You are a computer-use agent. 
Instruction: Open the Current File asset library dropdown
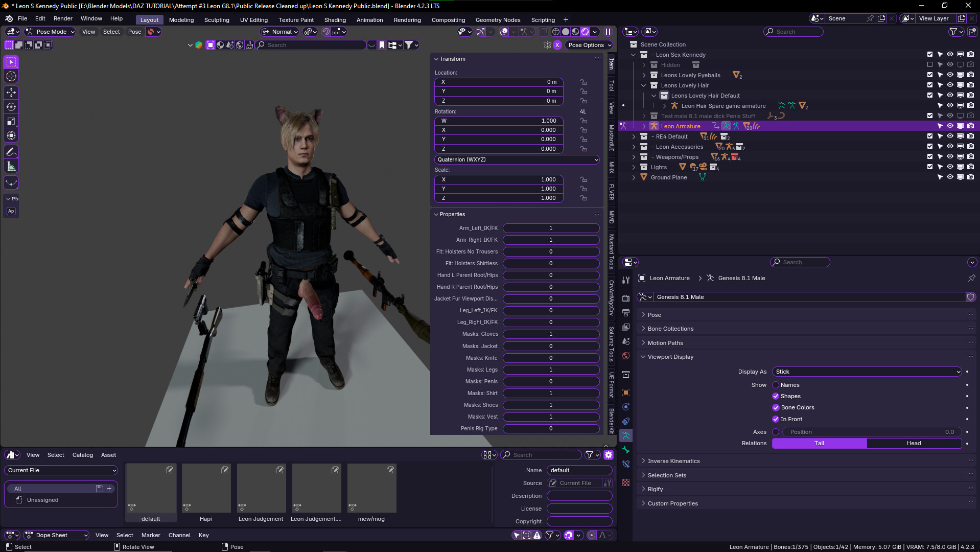pyautogui.click(x=61, y=470)
